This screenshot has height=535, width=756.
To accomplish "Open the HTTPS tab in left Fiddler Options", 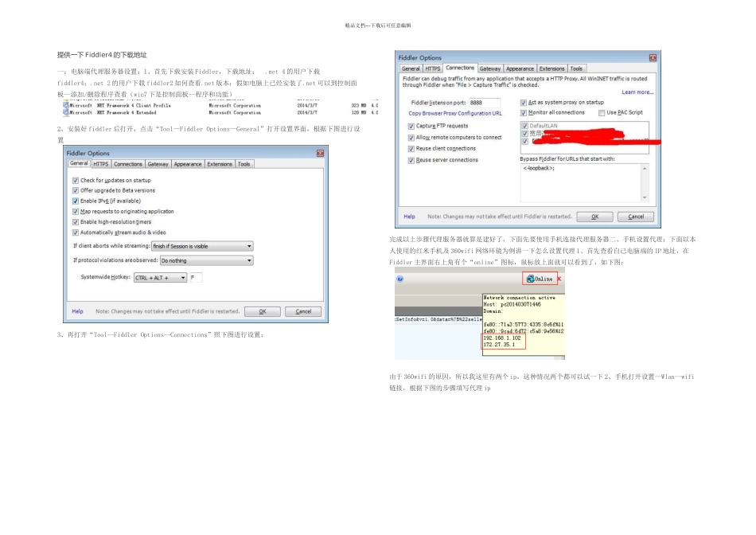I will click(x=101, y=164).
